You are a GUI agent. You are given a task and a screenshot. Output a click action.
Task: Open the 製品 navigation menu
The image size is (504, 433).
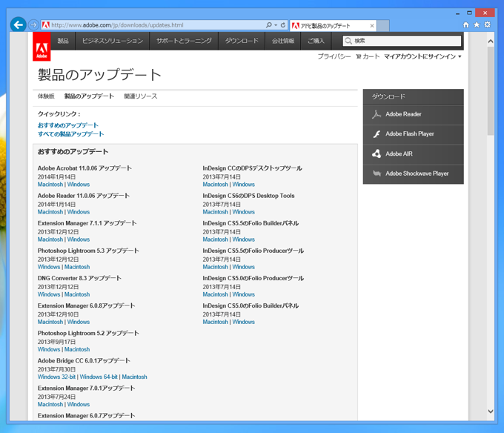(x=63, y=41)
